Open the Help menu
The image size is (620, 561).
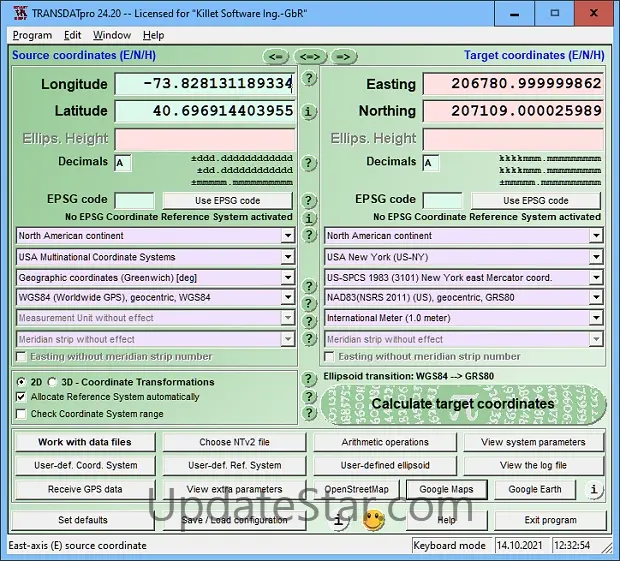[153, 36]
